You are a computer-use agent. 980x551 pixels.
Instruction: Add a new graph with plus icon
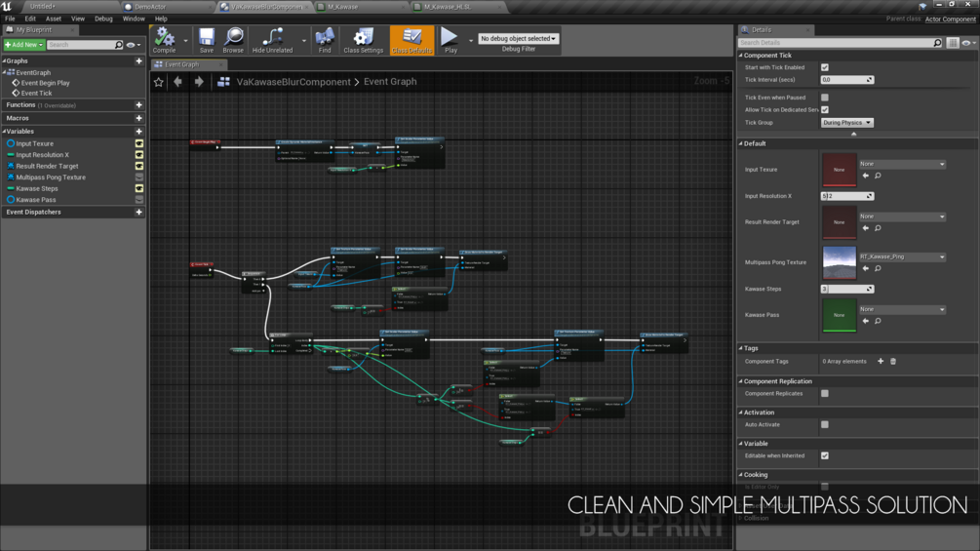(x=138, y=61)
